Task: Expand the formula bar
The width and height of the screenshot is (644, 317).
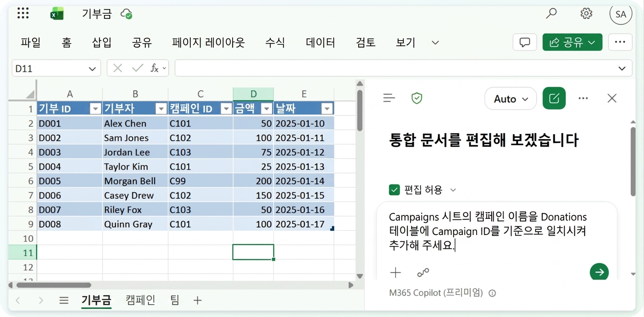Action: click(622, 68)
